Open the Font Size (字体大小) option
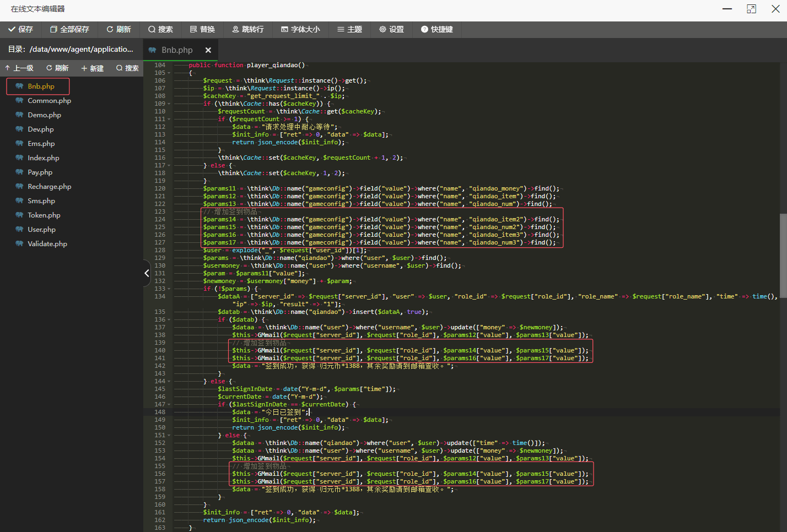787x532 pixels. click(300, 29)
